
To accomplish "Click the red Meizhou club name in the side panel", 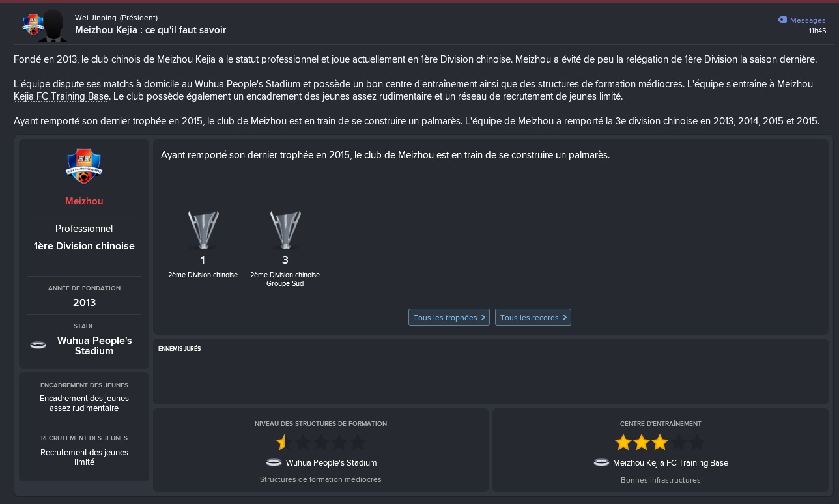I will [x=84, y=201].
